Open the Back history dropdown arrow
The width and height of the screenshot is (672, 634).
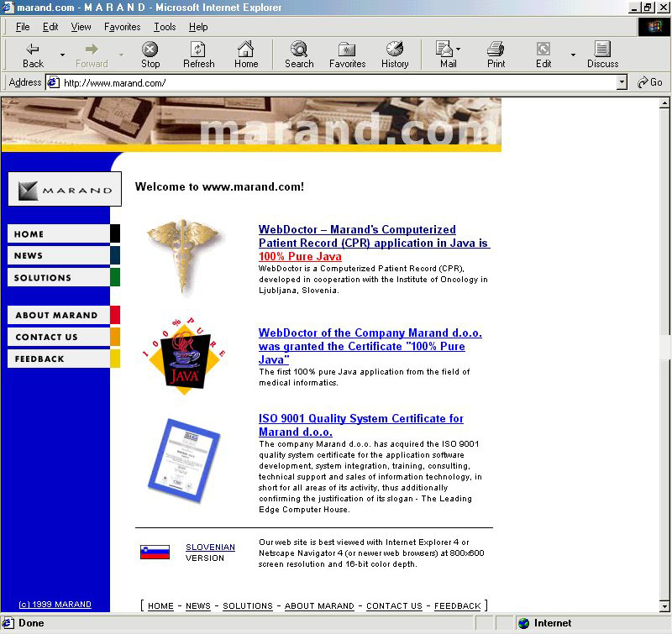click(x=62, y=55)
